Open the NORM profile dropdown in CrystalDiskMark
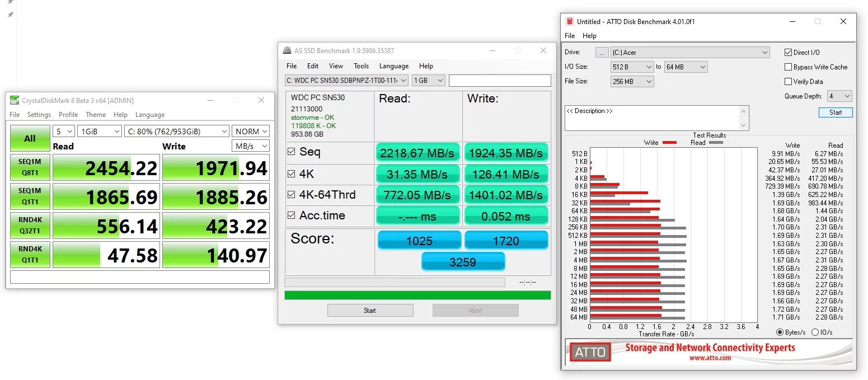 click(x=250, y=131)
